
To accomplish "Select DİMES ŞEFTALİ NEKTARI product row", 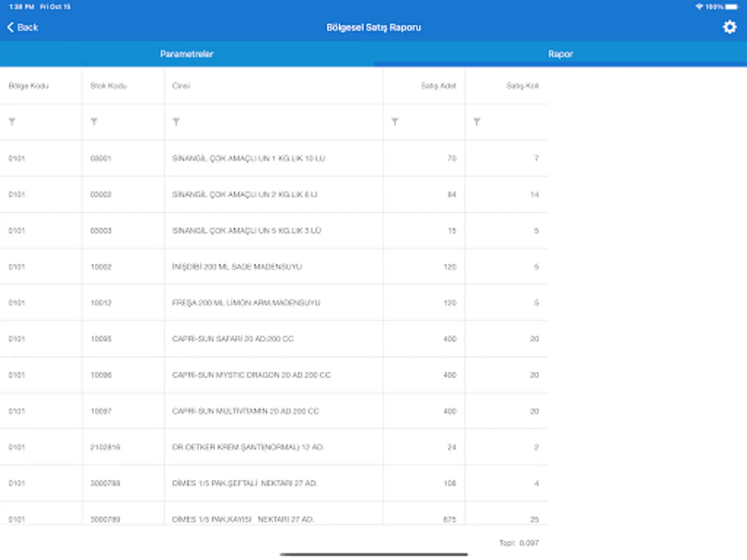I will coord(274,483).
